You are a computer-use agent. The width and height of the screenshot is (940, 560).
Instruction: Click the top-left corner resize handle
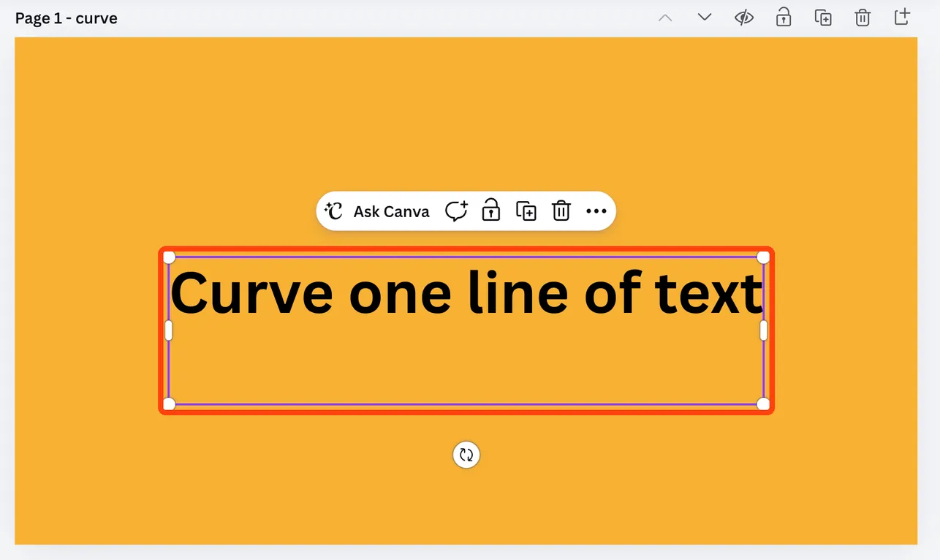click(169, 257)
